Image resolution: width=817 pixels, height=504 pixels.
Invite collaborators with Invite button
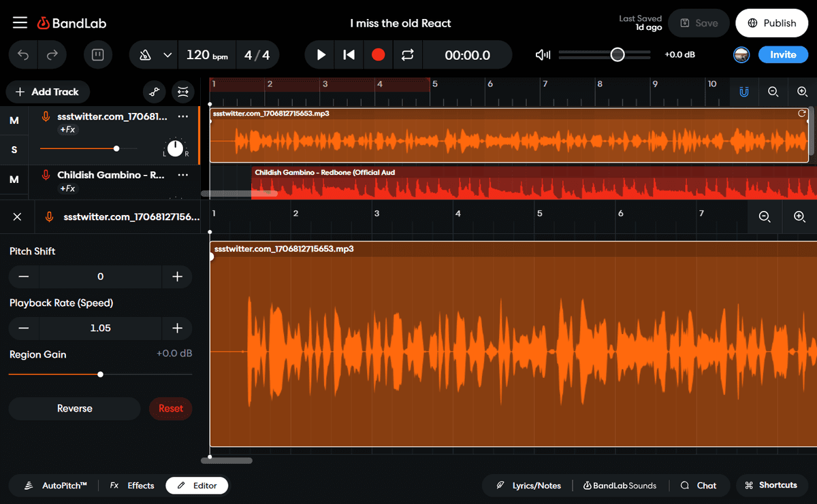click(x=783, y=55)
